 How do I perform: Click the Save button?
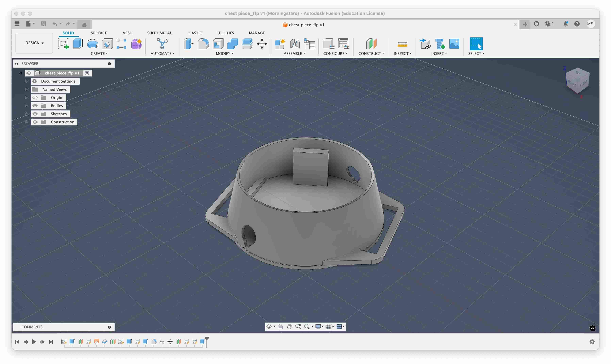43,24
